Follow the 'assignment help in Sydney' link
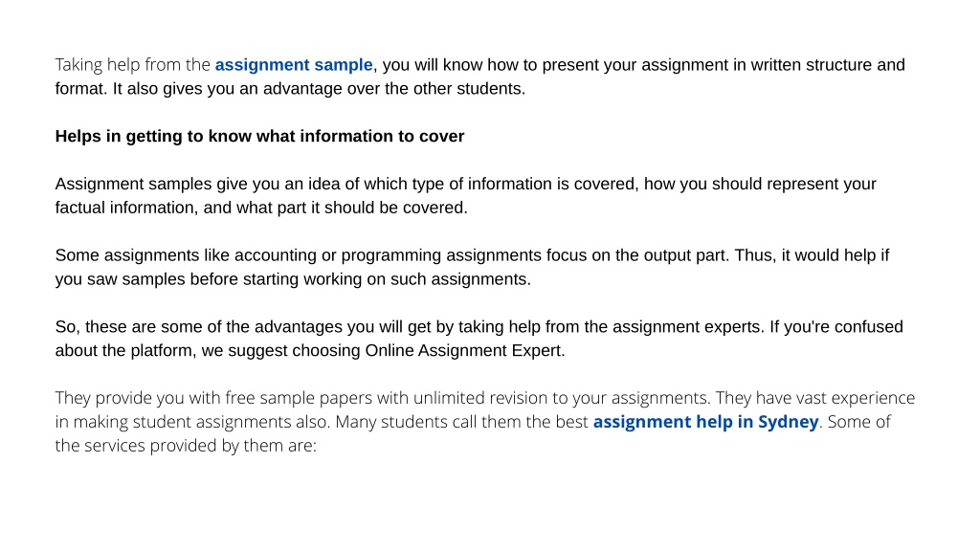Image resolution: width=980 pixels, height=551 pixels. point(705,422)
